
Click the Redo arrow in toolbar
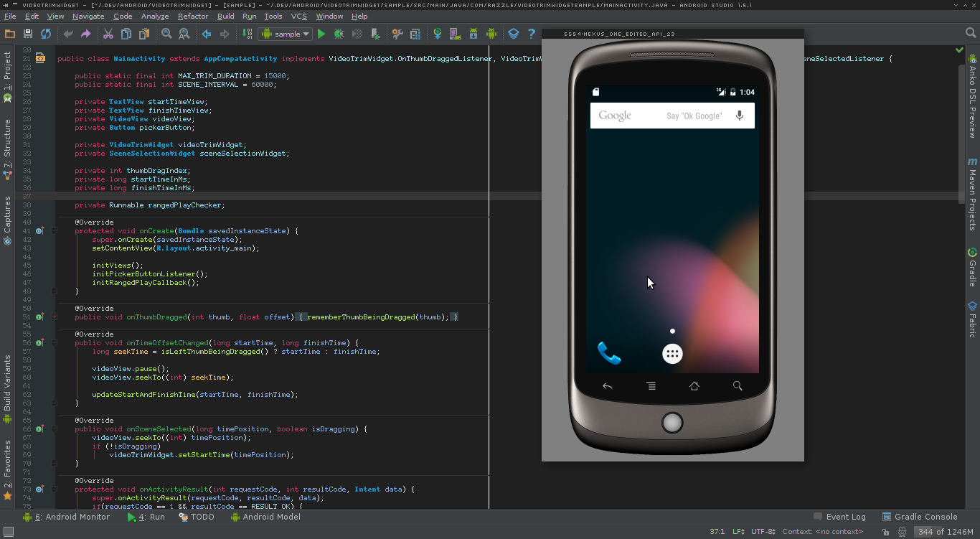[x=86, y=34]
